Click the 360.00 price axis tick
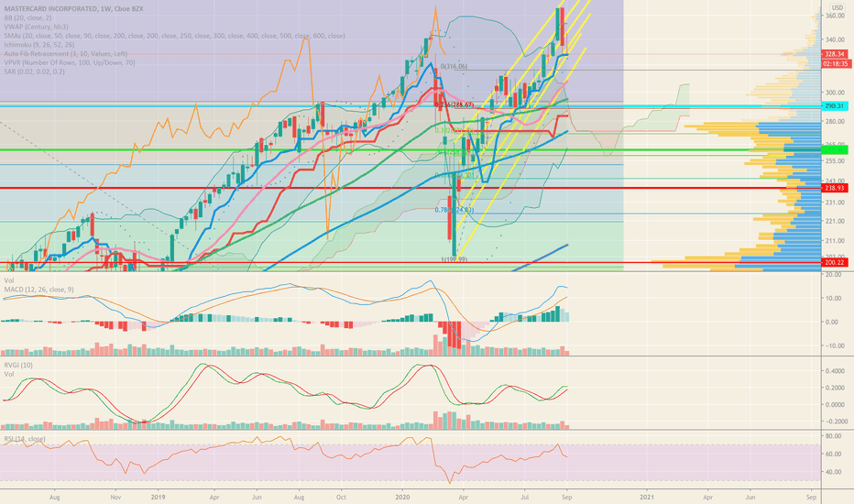 point(835,16)
